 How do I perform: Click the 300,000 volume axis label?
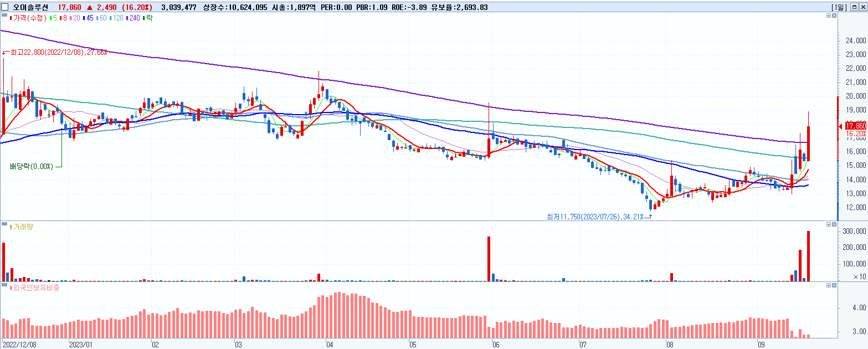coord(855,232)
